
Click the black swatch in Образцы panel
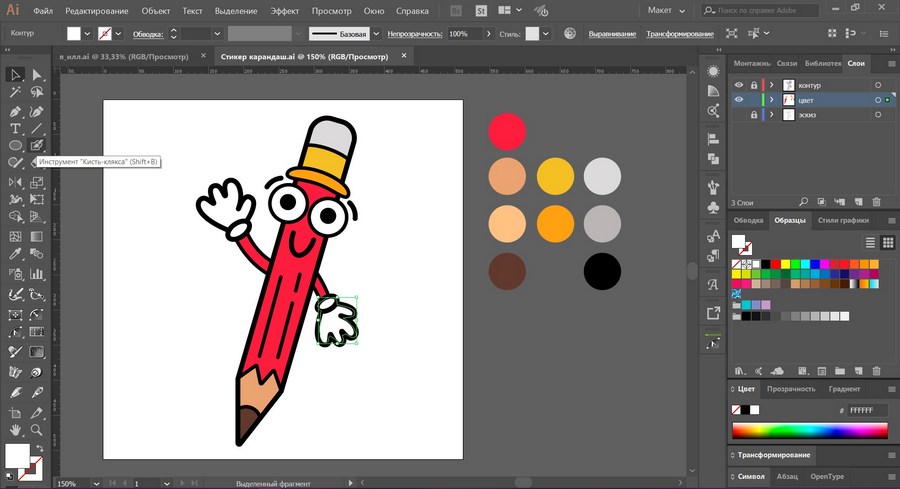tap(766, 264)
